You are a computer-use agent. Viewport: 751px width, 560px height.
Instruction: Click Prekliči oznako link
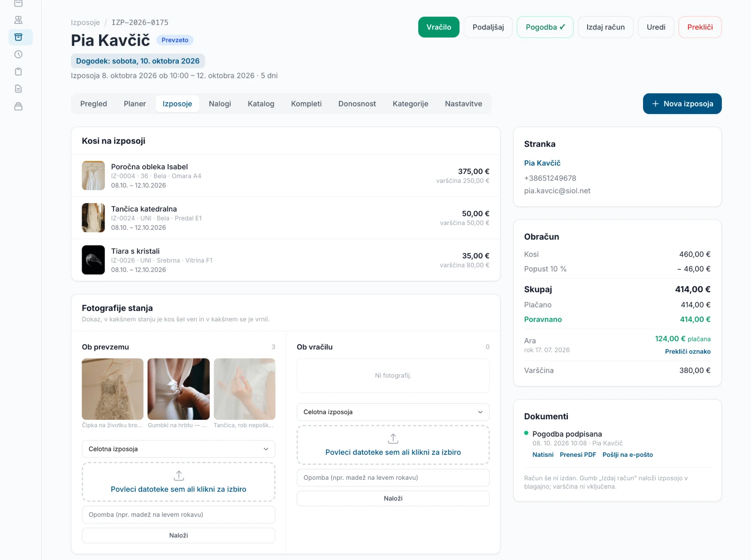tap(688, 351)
